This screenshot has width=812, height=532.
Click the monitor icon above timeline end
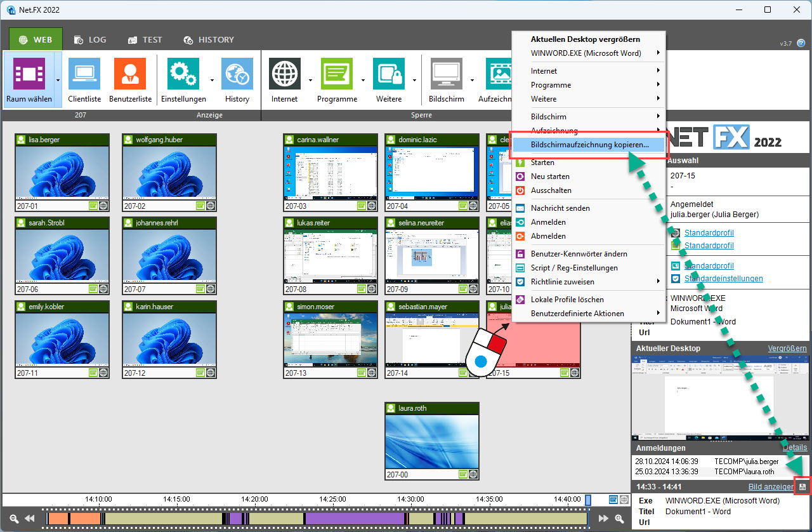tap(613, 500)
